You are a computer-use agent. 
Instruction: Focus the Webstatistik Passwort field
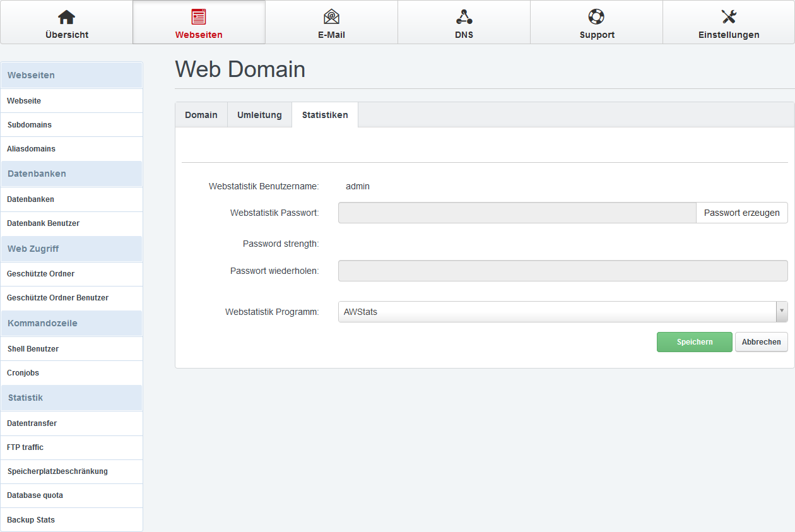click(x=517, y=213)
